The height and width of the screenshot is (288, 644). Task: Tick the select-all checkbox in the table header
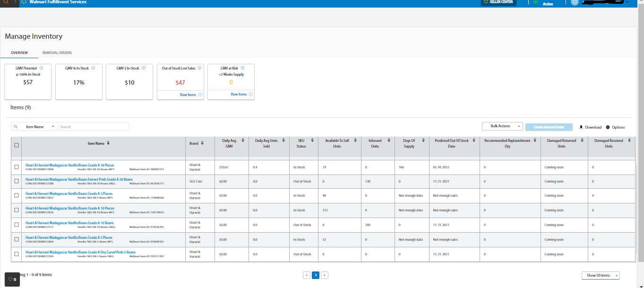[17, 145]
